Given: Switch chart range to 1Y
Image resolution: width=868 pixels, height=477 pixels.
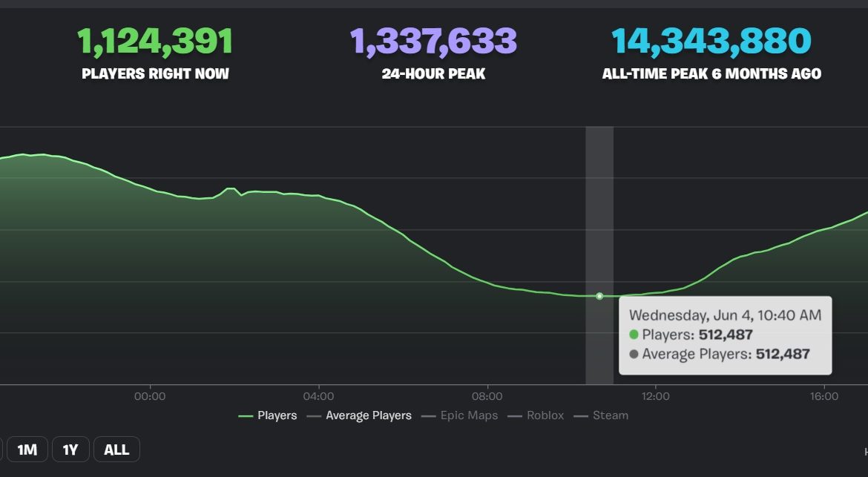Looking at the screenshot, I should pyautogui.click(x=70, y=450).
